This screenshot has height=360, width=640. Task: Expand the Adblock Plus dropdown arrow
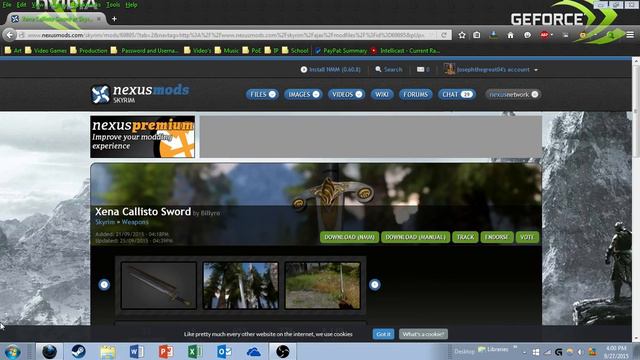click(x=551, y=35)
